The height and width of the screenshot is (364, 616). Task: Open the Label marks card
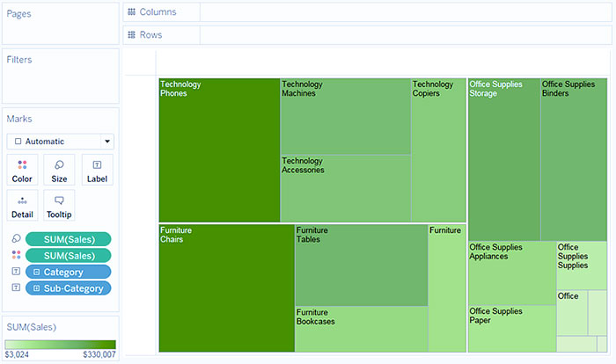pyautogui.click(x=97, y=170)
